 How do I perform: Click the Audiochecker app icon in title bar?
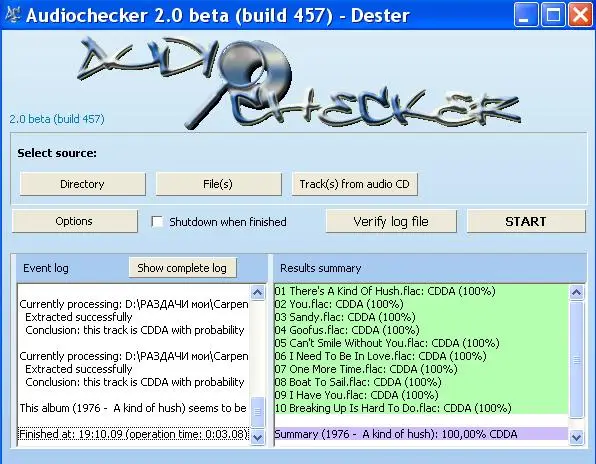point(13,14)
